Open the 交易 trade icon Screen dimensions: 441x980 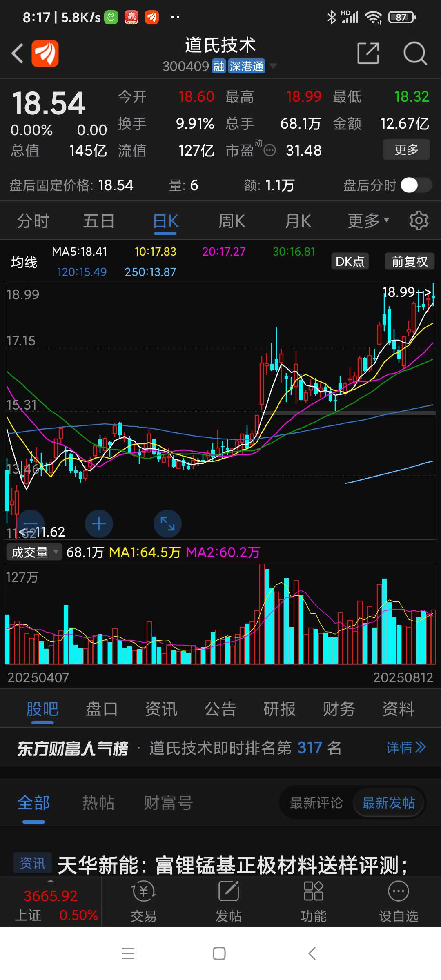143,901
